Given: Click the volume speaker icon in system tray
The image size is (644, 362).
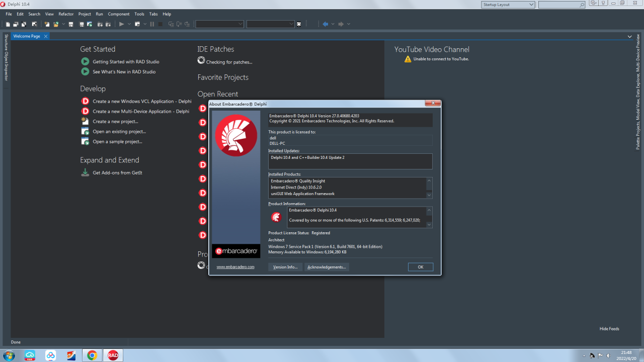Looking at the screenshot, I should point(609,355).
